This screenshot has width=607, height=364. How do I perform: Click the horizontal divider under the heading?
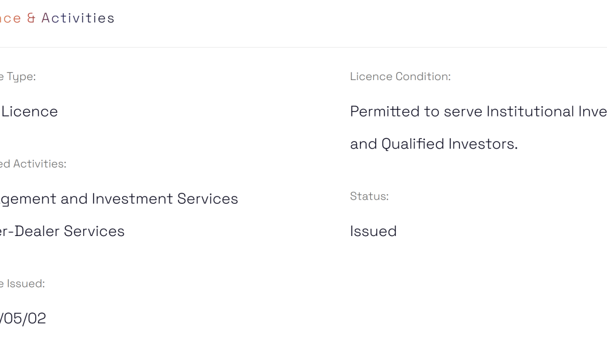click(x=303, y=47)
